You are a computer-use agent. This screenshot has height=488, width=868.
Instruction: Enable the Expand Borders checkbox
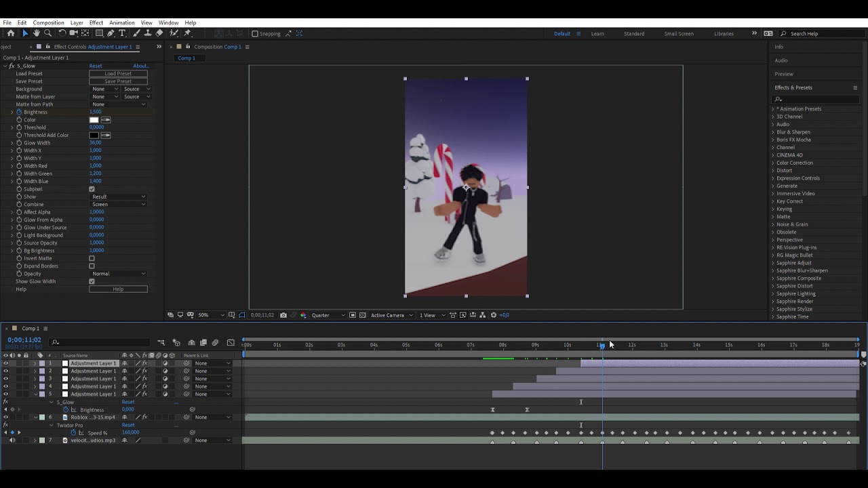92,266
